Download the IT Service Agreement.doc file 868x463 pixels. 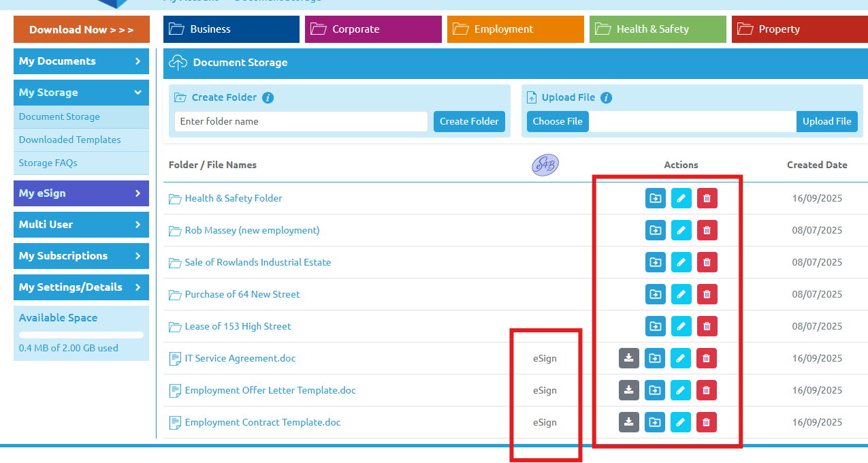(x=628, y=358)
